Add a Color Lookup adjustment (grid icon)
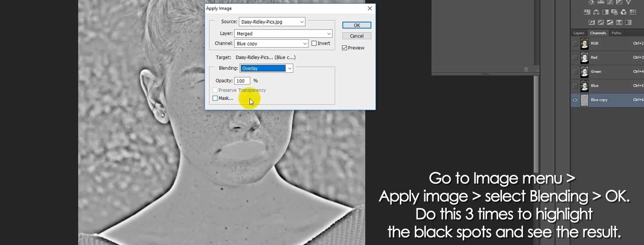The width and height of the screenshot is (644, 245). click(633, 12)
